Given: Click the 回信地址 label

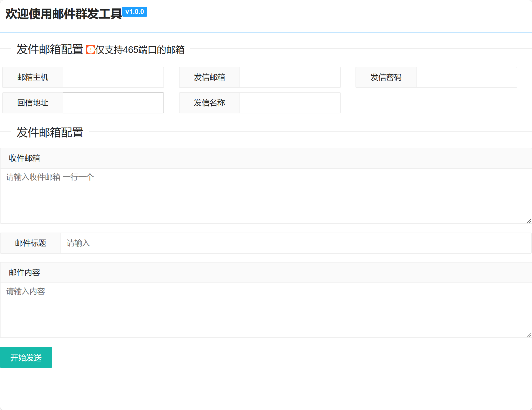Looking at the screenshot, I should (33, 103).
